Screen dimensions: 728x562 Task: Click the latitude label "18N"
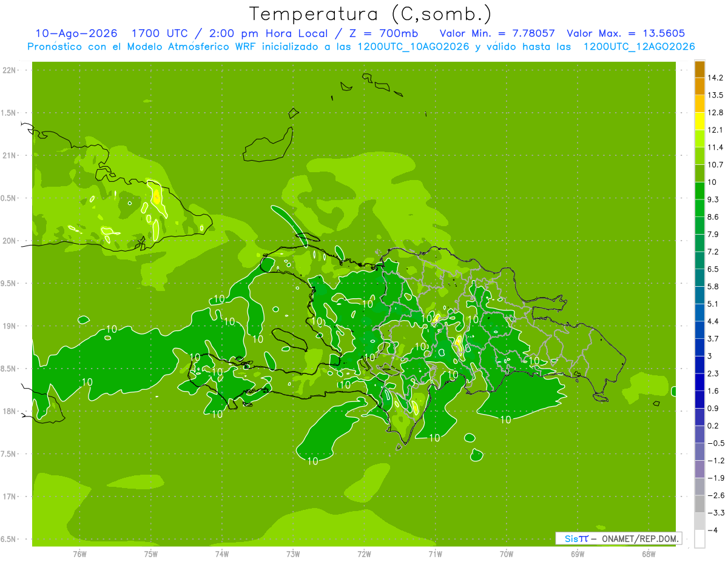click(9, 411)
